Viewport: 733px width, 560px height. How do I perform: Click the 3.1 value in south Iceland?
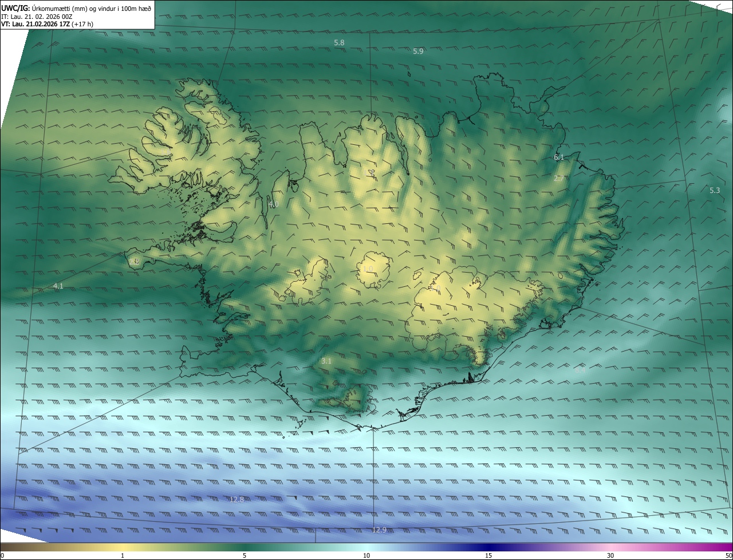(326, 361)
